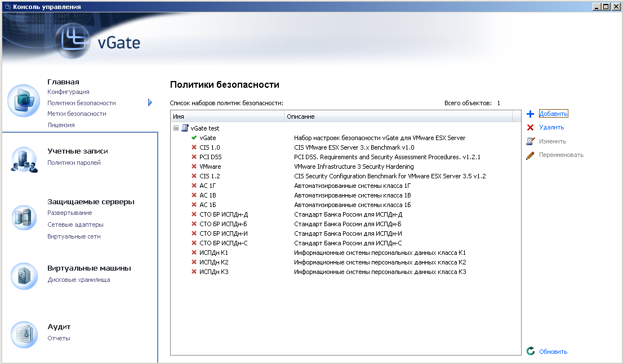Image resolution: width=623 pixels, height=364 pixels.
Task: Click the red cross icon beside АС 1Б
Action: 194,204
